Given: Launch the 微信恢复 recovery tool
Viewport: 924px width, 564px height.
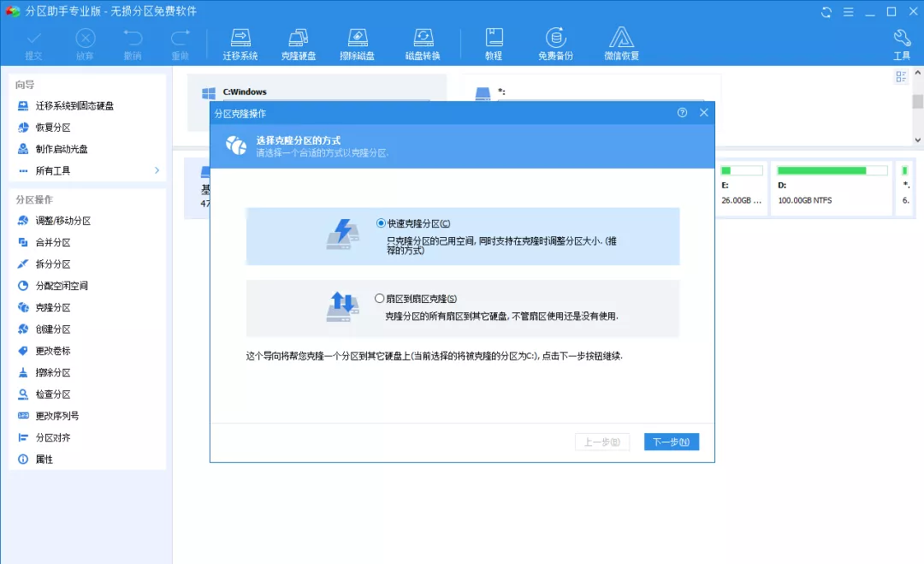Looking at the screenshot, I should pos(621,41).
